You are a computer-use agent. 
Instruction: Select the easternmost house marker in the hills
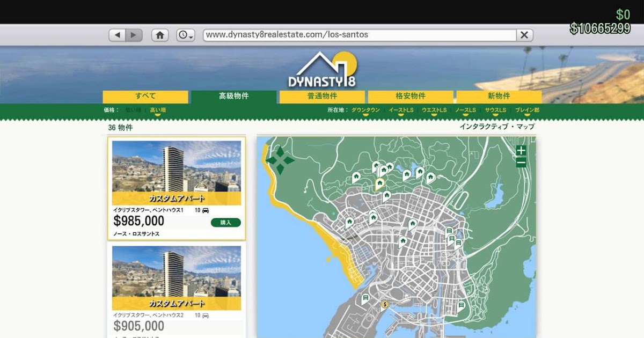coord(430,178)
